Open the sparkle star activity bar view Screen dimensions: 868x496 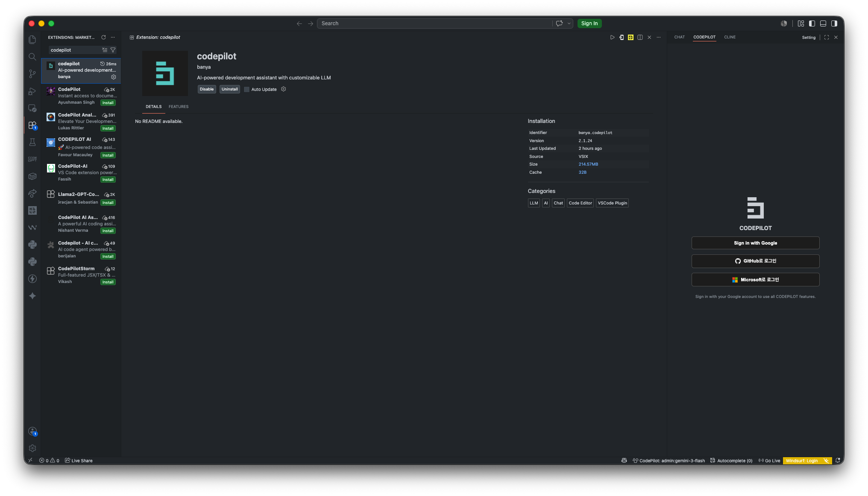pyautogui.click(x=32, y=296)
